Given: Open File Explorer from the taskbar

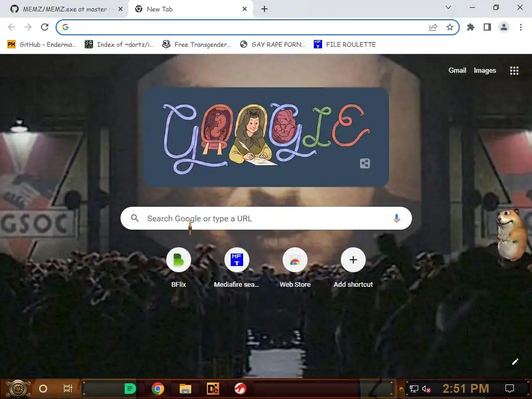Looking at the screenshot, I should point(185,389).
